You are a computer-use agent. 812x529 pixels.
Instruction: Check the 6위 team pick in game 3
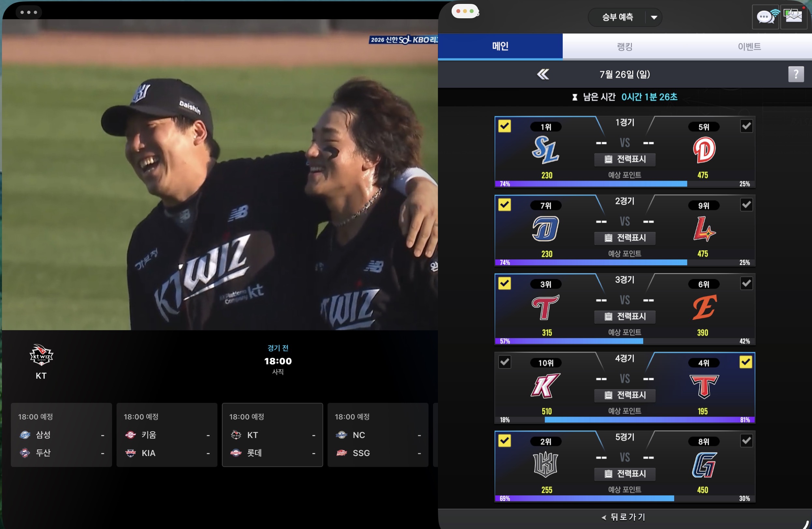[x=746, y=283]
